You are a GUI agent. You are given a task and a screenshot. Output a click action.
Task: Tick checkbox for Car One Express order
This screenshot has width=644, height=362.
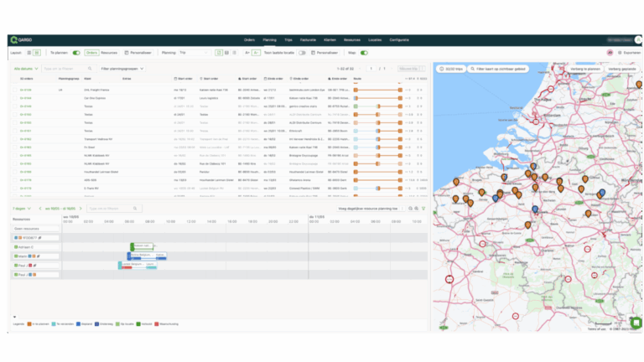(x=15, y=98)
